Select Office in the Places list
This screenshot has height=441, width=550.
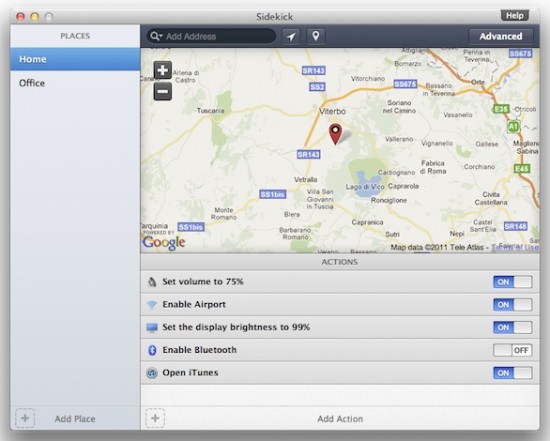pos(75,83)
